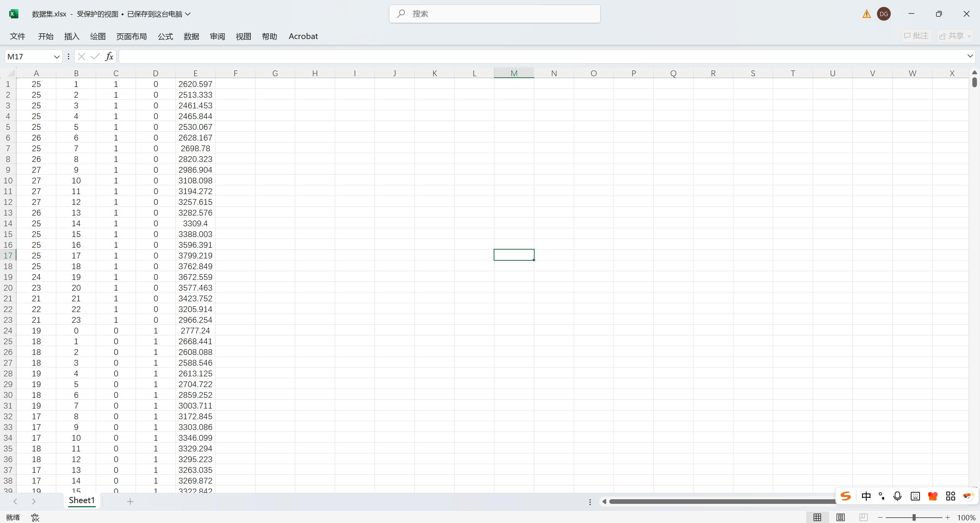The height and width of the screenshot is (523, 980).
Task: Open the 帮助 tab
Action: pos(269,36)
